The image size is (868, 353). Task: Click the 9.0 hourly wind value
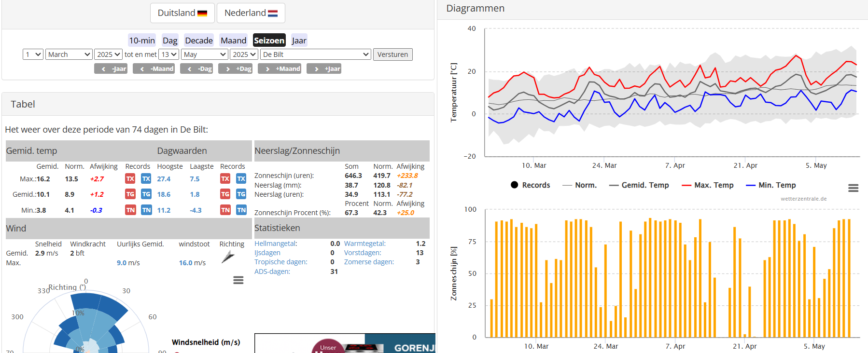[122, 263]
